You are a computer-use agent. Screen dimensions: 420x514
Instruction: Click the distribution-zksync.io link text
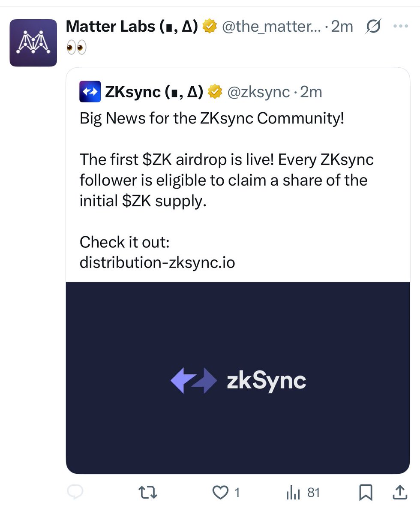(157, 262)
